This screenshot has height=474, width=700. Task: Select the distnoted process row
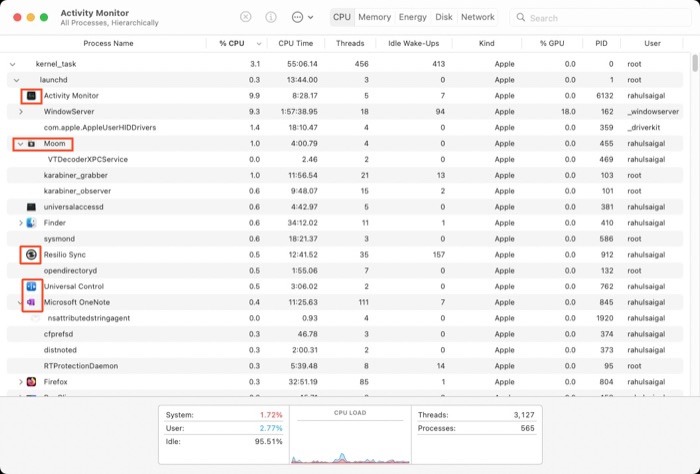tap(345, 350)
